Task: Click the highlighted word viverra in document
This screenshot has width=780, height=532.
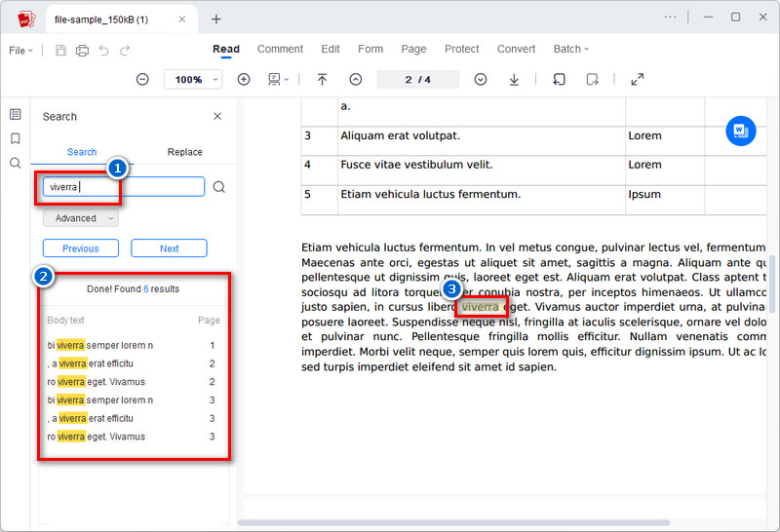Action: (480, 307)
